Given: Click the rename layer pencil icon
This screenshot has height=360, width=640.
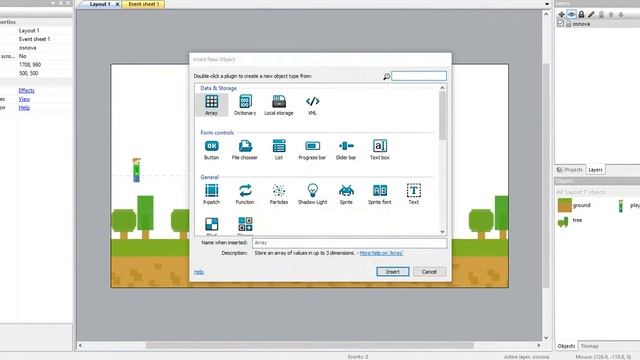Looking at the screenshot, I should [x=591, y=14].
